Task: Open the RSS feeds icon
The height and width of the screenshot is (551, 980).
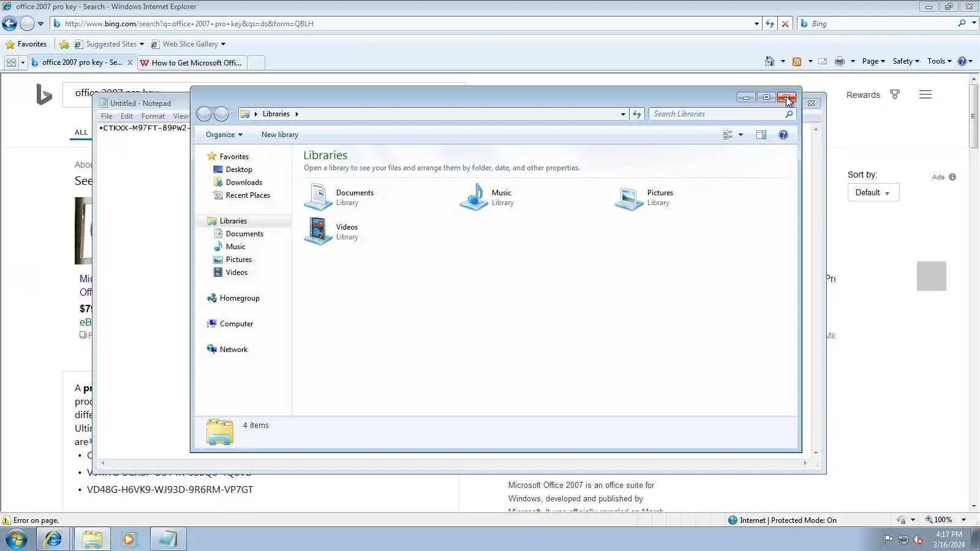Action: click(797, 61)
